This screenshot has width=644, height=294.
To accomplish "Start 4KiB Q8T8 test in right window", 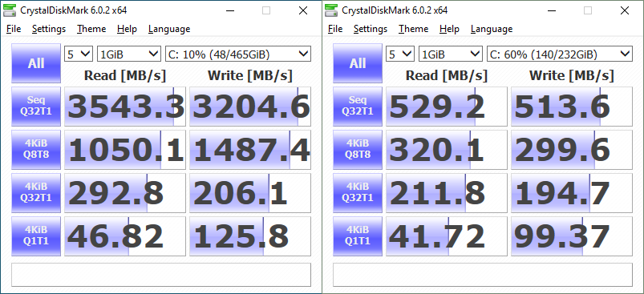I will coord(358,149).
